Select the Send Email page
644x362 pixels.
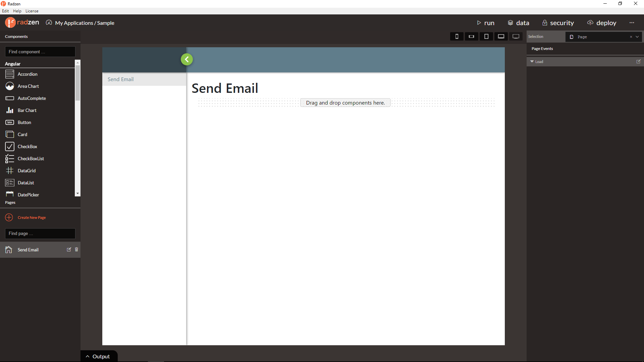point(28,250)
